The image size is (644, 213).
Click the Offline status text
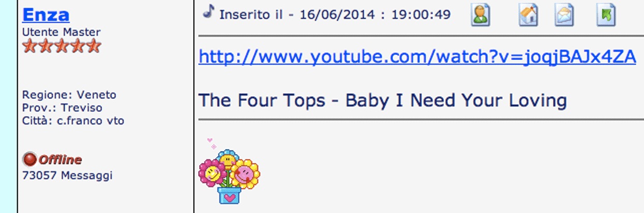(x=61, y=160)
